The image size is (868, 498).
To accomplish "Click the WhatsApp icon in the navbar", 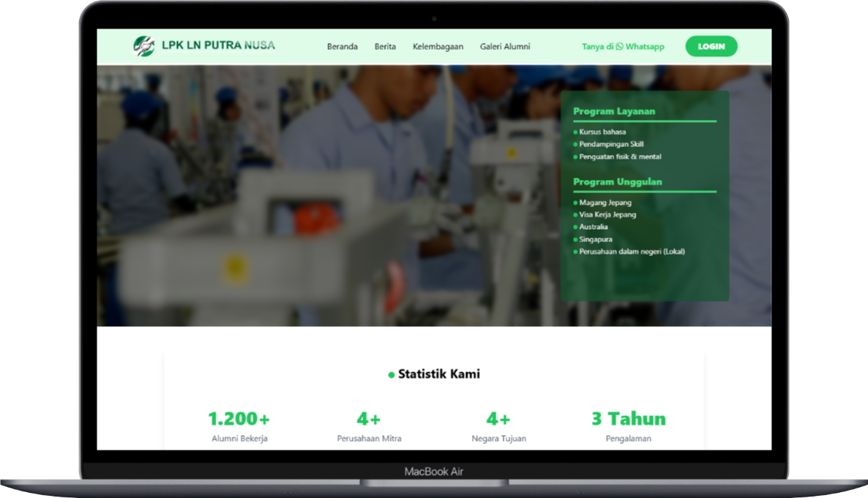I will 619,47.
